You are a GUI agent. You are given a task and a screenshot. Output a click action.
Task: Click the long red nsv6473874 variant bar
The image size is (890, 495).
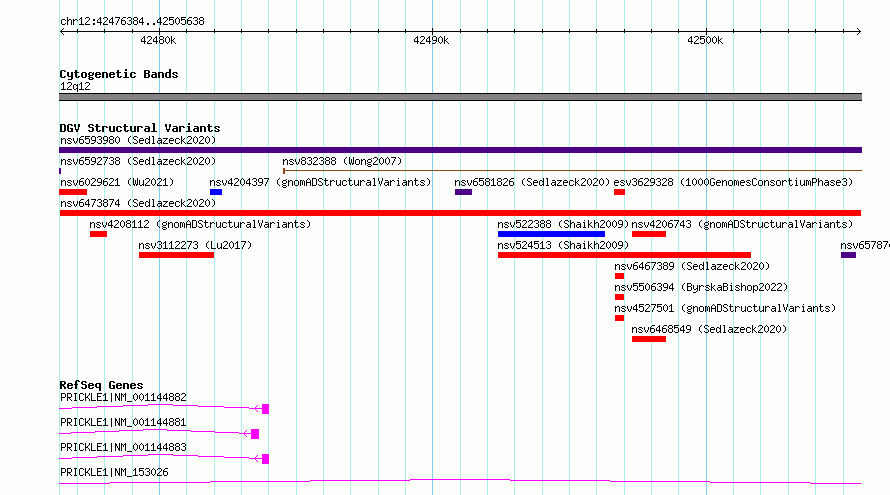[460, 213]
